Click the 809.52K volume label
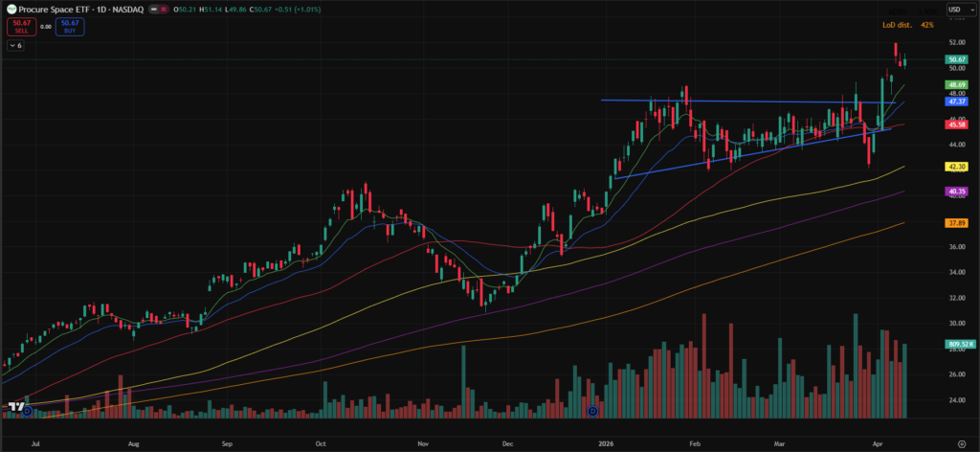 [957, 344]
